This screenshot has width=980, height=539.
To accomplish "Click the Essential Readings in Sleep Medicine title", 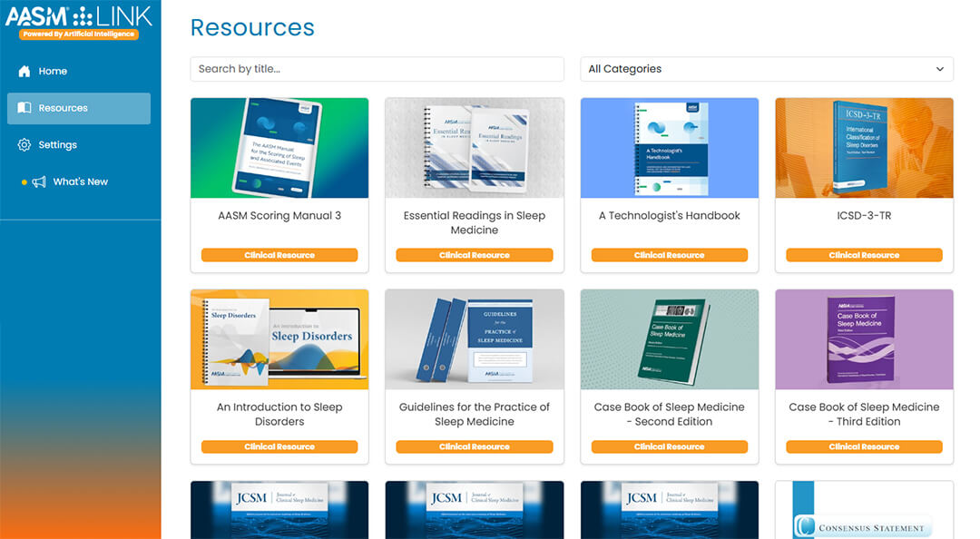I will [x=475, y=222].
